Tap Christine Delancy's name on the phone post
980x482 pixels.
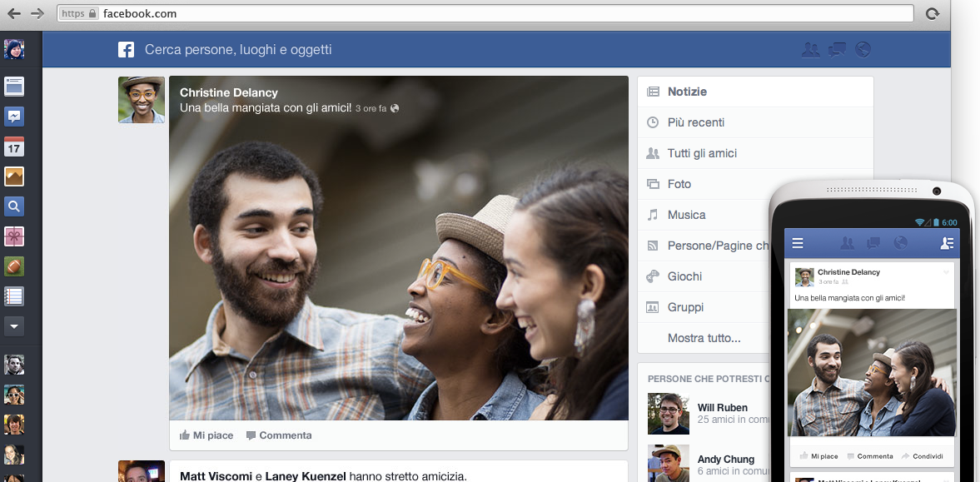click(x=848, y=272)
